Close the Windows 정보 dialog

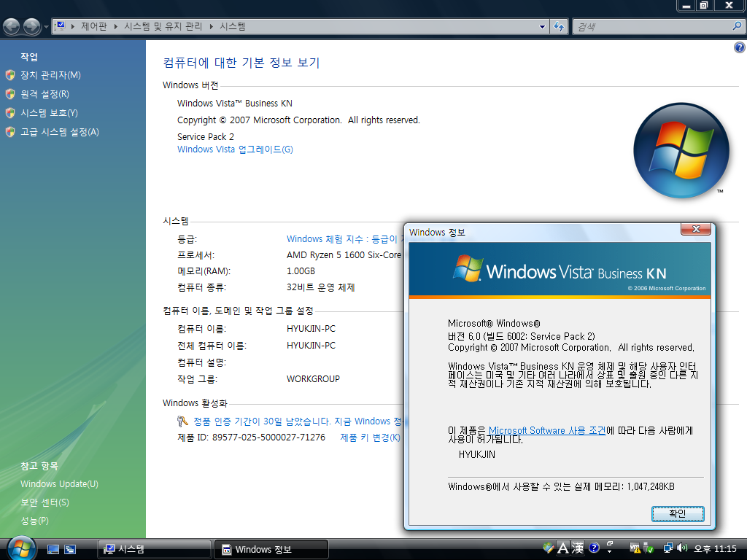coord(695,229)
